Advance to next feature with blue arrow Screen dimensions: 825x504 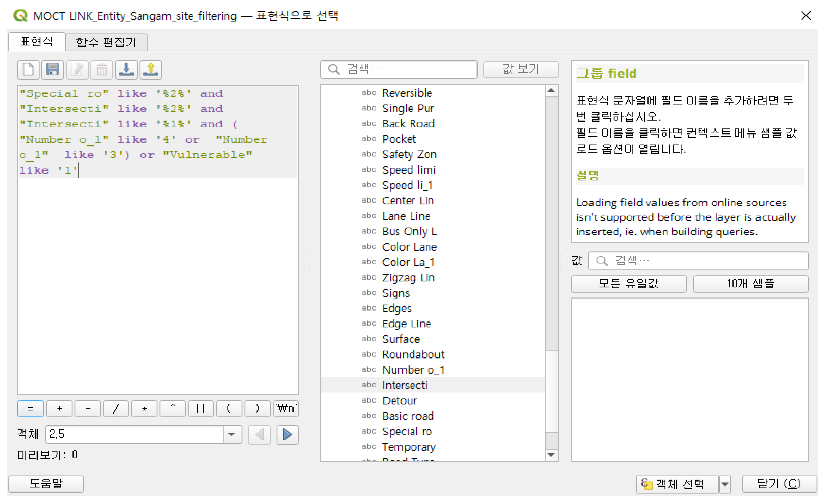pyautogui.click(x=287, y=434)
